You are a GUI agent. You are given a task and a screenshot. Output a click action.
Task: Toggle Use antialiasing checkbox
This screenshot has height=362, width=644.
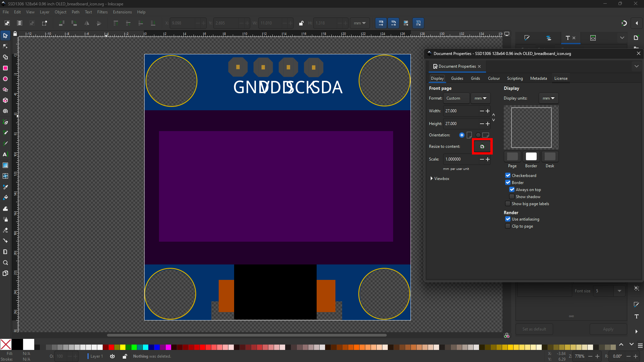[x=508, y=219]
